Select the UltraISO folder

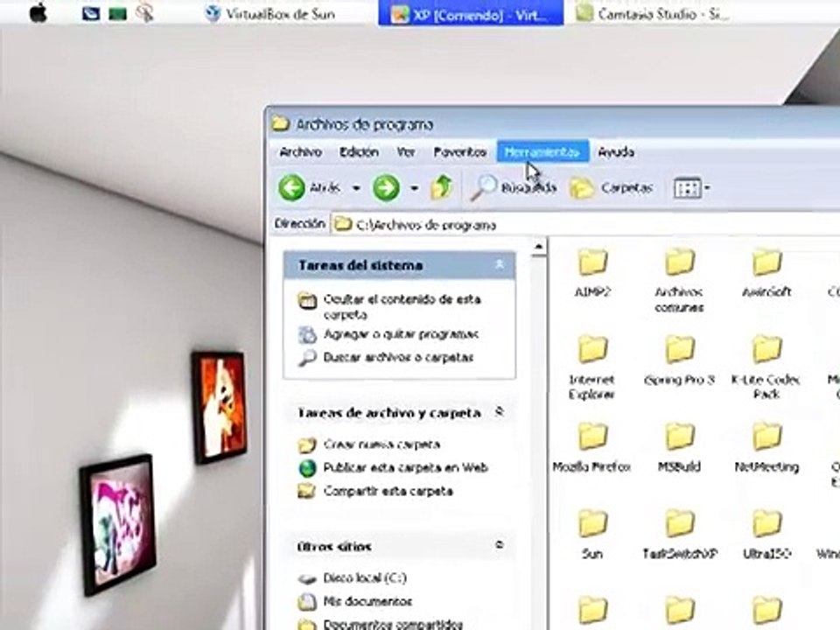click(x=766, y=534)
